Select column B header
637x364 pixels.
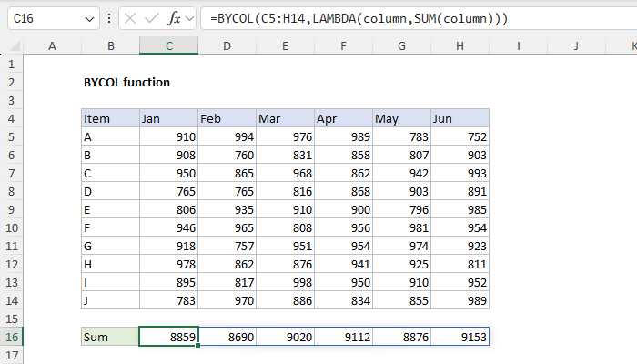[110, 45]
